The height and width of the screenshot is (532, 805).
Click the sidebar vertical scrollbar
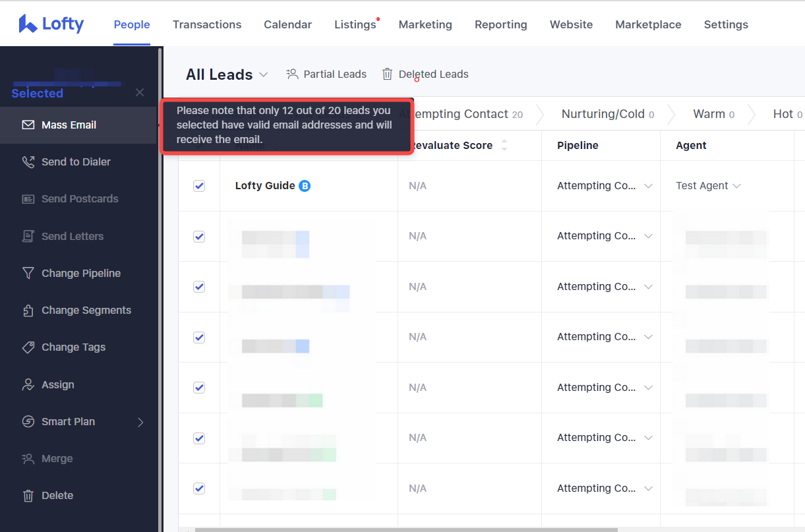tap(160, 289)
